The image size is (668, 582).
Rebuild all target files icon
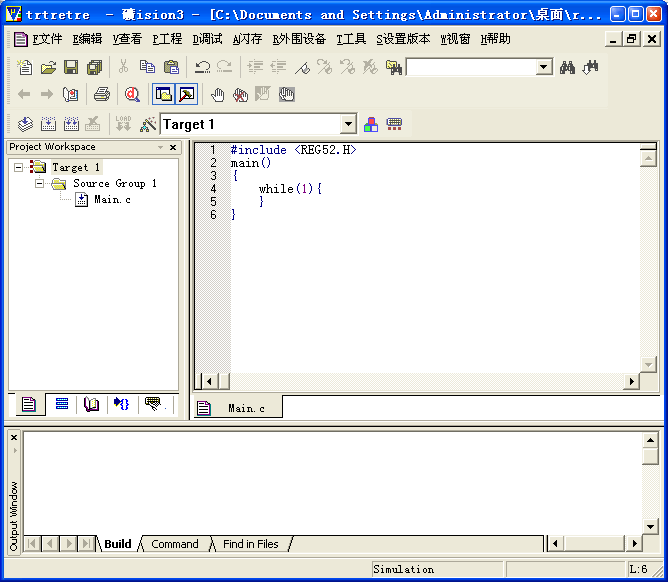click(x=71, y=124)
